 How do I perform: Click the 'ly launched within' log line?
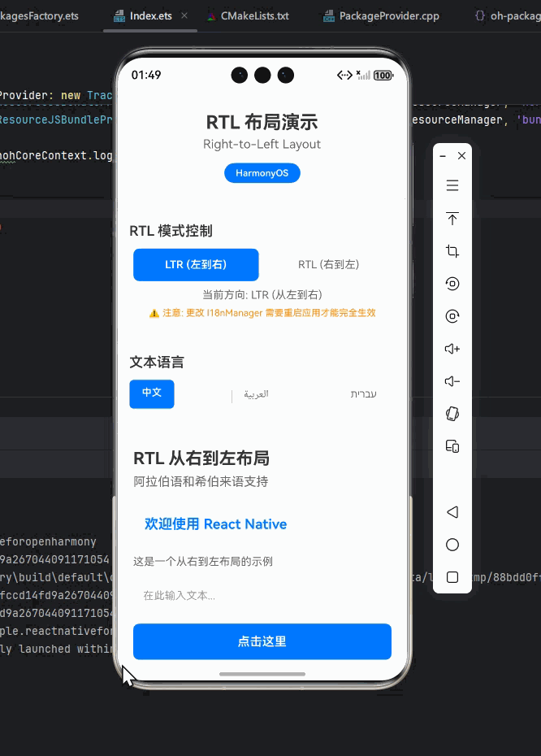pos(56,649)
